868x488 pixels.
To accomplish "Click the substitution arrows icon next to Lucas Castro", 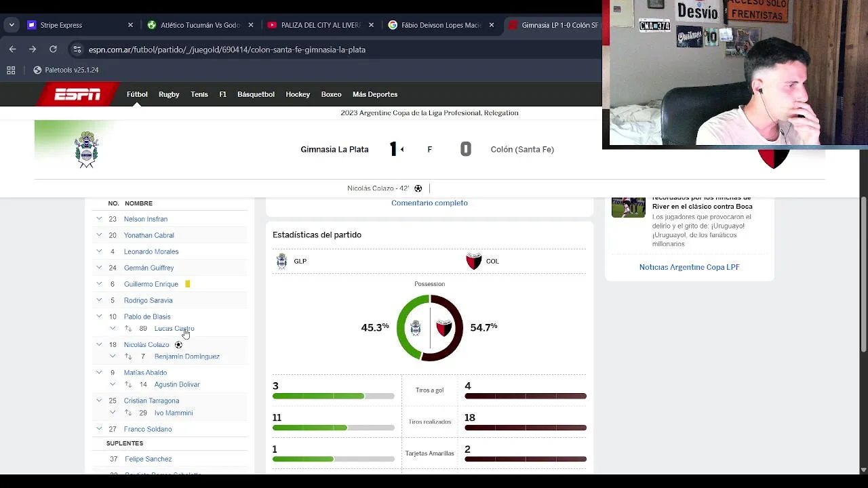I will click(128, 329).
